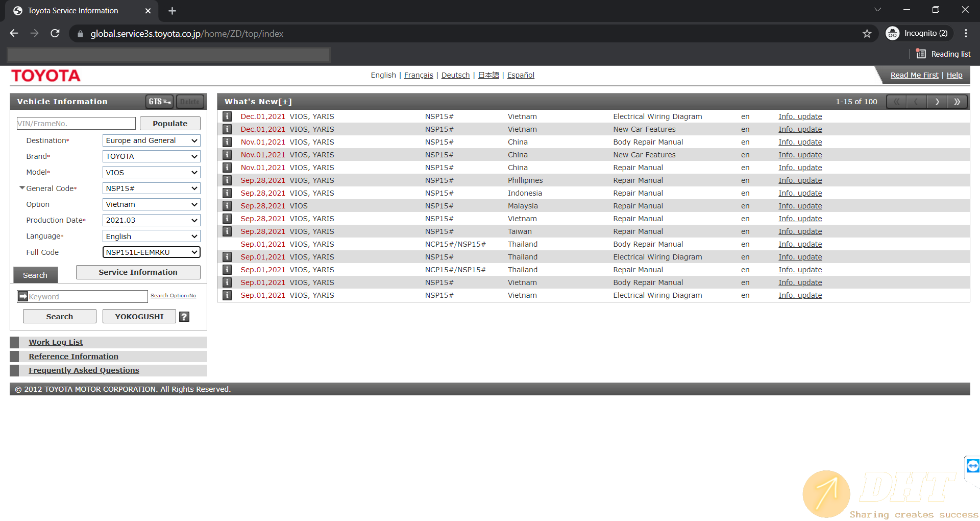
Task: Click the Service Information button
Action: point(138,272)
